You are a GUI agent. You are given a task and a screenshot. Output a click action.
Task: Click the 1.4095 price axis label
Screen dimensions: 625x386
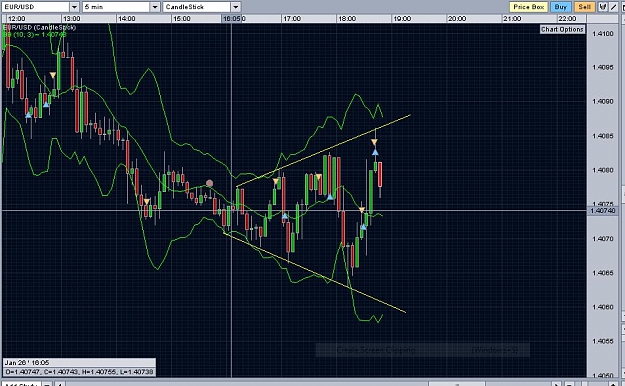[x=603, y=67]
